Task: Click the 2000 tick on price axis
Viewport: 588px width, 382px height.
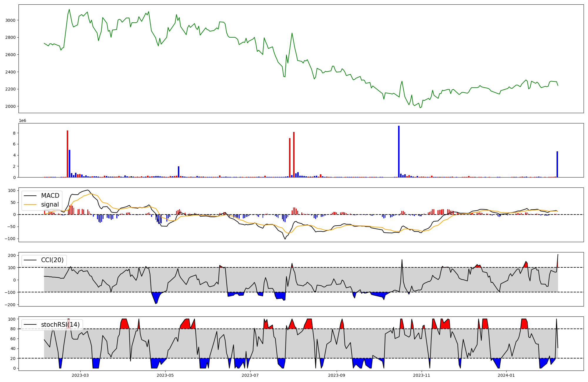Action: click(x=11, y=106)
